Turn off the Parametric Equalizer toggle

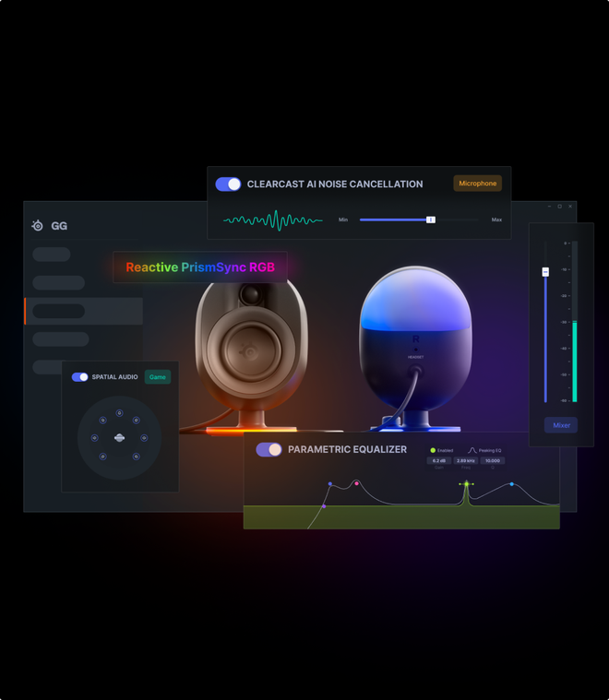coord(269,449)
